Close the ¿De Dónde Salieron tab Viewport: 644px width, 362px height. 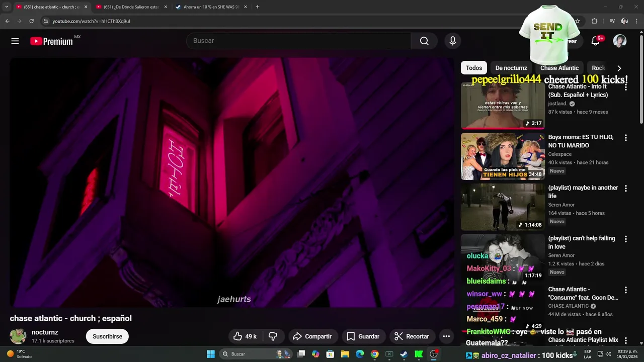[x=166, y=7]
